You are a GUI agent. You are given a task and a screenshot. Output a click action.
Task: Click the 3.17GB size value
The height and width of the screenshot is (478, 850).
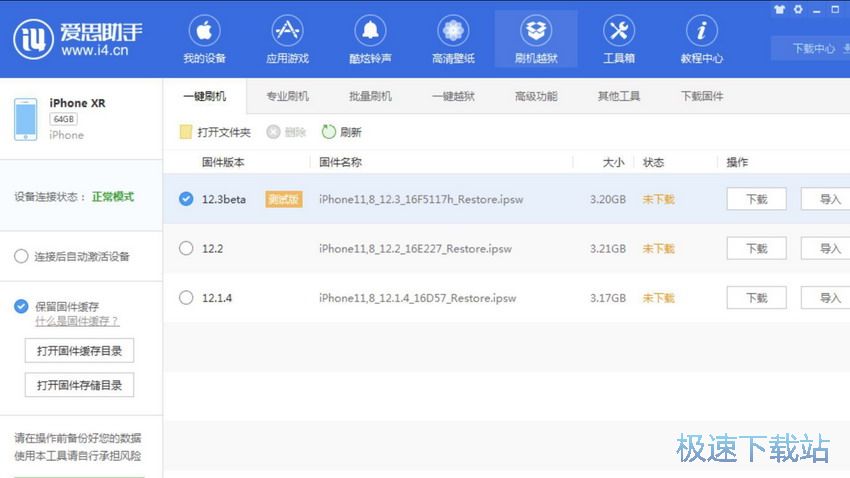pyautogui.click(x=608, y=298)
